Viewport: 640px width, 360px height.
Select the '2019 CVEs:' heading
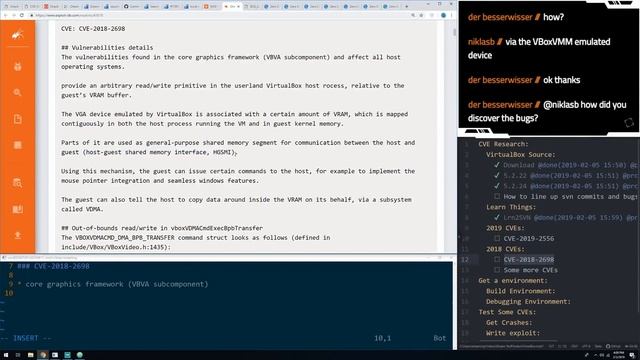(505, 228)
